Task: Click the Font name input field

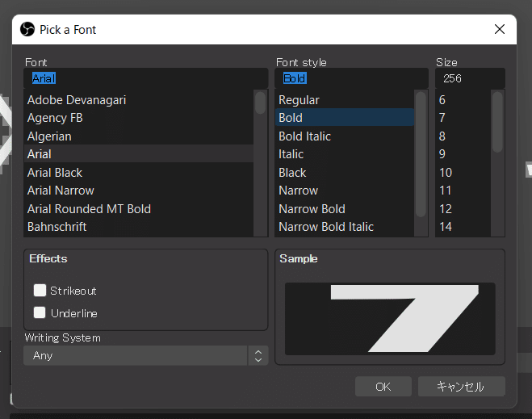Action: click(x=145, y=78)
